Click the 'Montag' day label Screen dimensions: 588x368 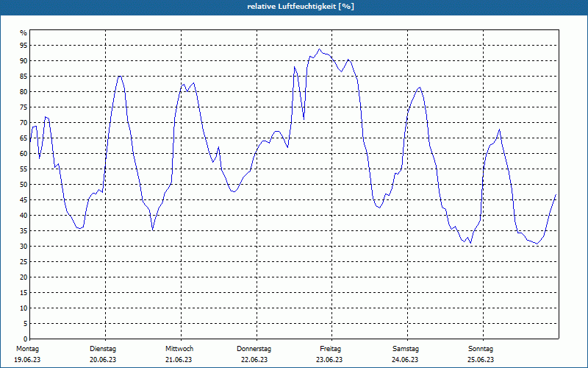click(x=27, y=349)
